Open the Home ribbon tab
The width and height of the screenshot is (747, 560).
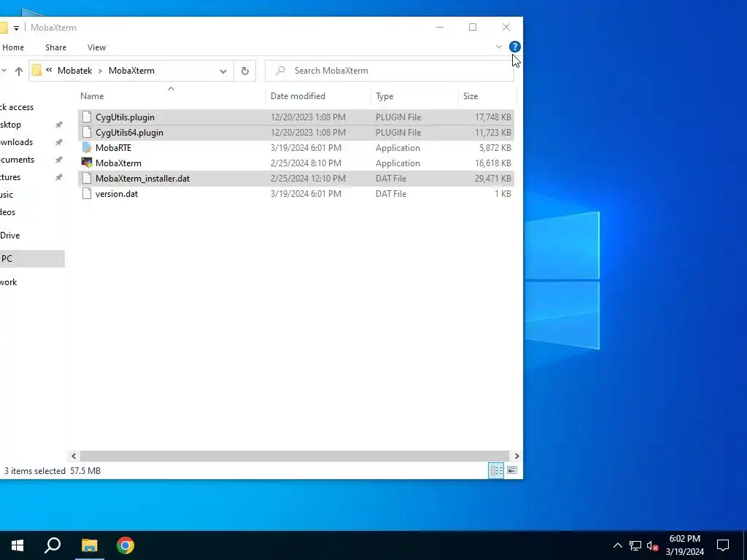13,47
